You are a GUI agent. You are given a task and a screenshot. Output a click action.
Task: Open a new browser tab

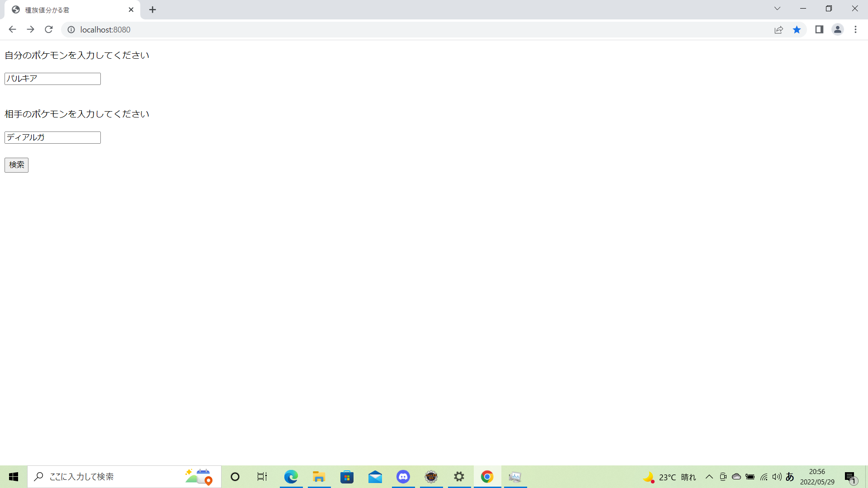coord(153,9)
